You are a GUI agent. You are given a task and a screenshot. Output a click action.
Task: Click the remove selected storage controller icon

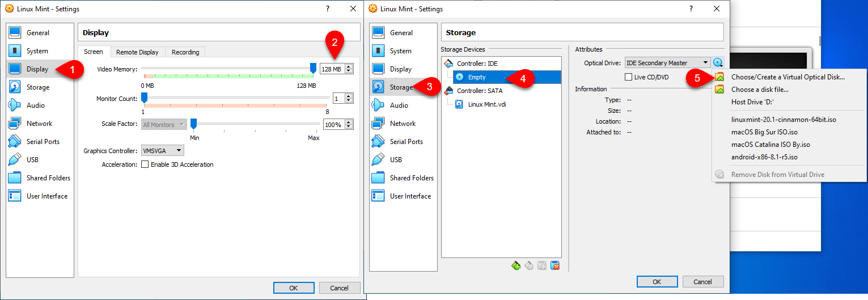coord(529,265)
